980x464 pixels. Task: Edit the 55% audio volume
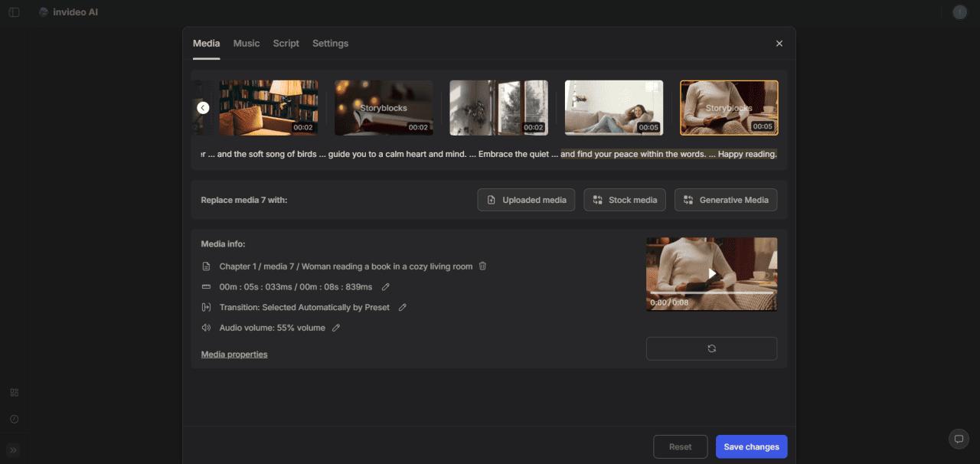[335, 327]
